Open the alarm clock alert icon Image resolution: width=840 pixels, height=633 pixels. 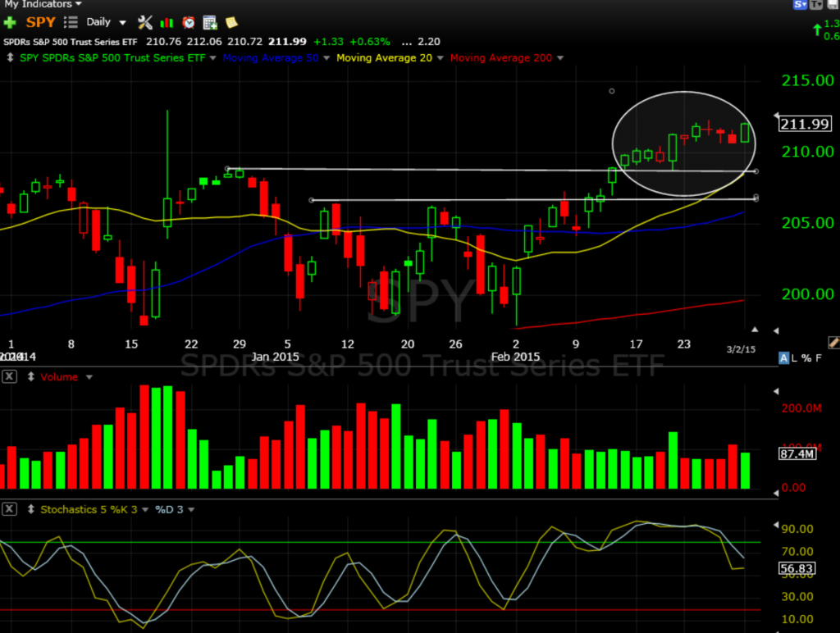[189, 22]
